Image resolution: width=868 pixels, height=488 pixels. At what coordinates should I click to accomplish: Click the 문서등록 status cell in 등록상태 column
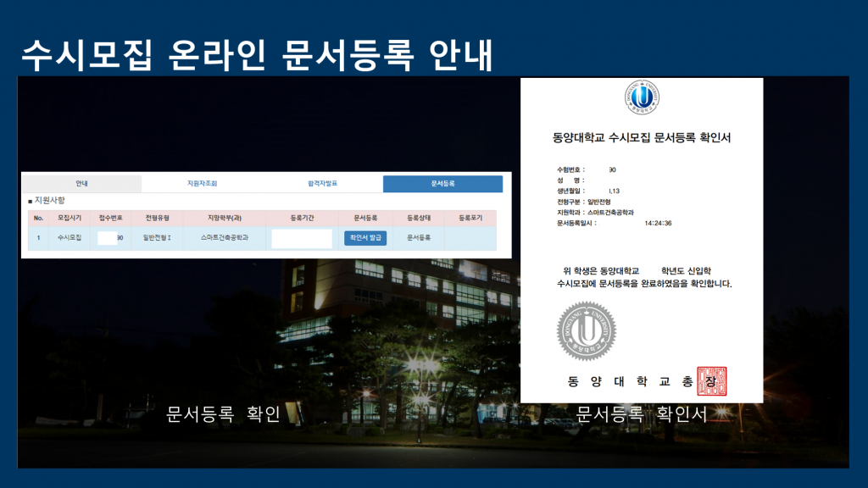coord(419,238)
